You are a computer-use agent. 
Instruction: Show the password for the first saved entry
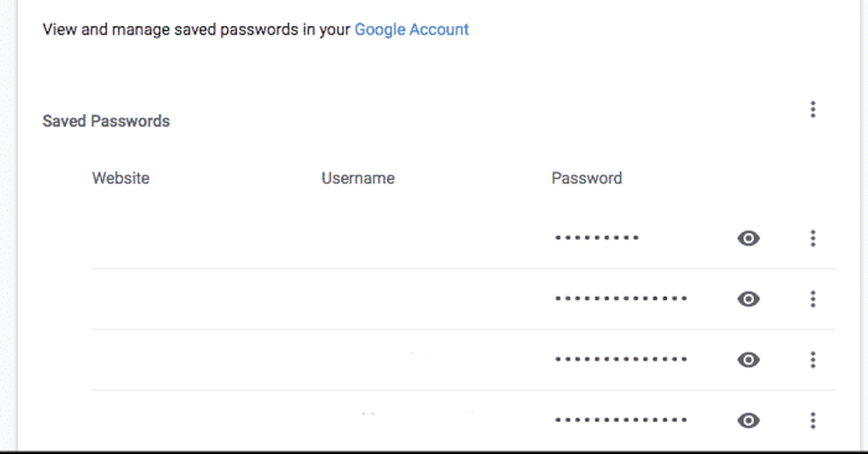coord(748,239)
